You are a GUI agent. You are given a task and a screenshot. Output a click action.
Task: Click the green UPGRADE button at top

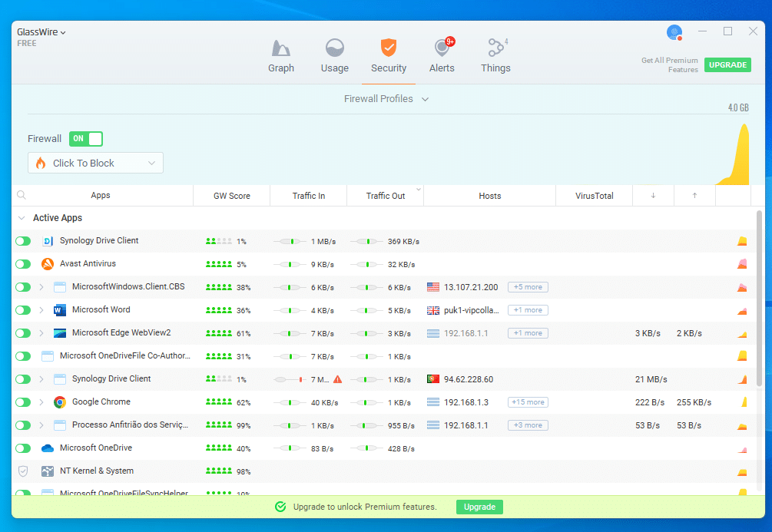[x=727, y=64]
